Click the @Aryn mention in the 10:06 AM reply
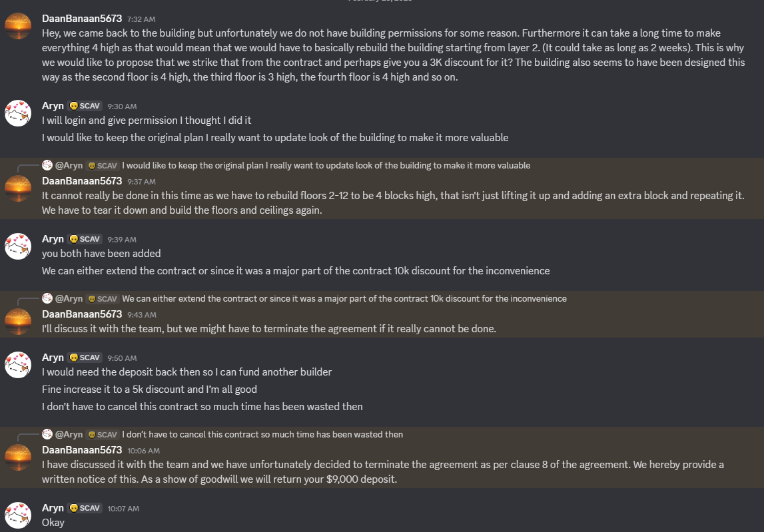 pos(69,434)
